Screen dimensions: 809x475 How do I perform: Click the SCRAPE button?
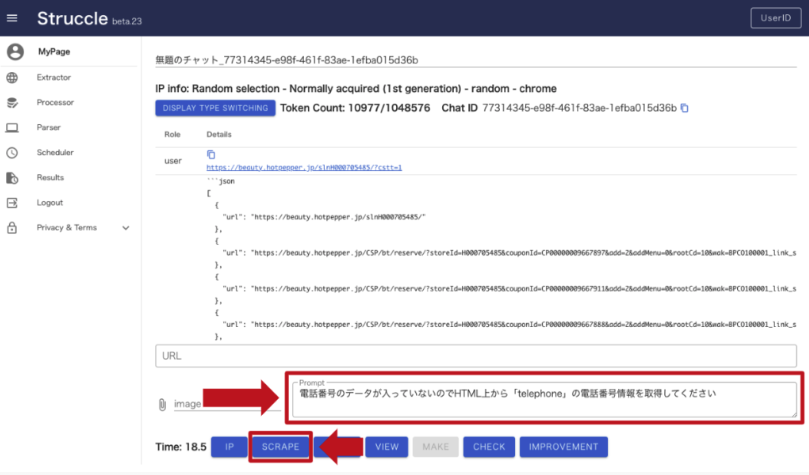[280, 447]
